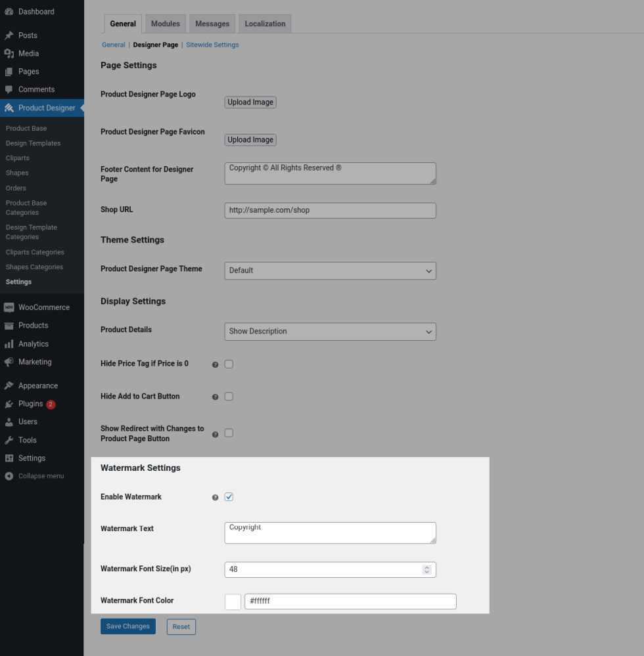
Task: Click the Watermark Font Size stepper arrows
Action: (426, 569)
